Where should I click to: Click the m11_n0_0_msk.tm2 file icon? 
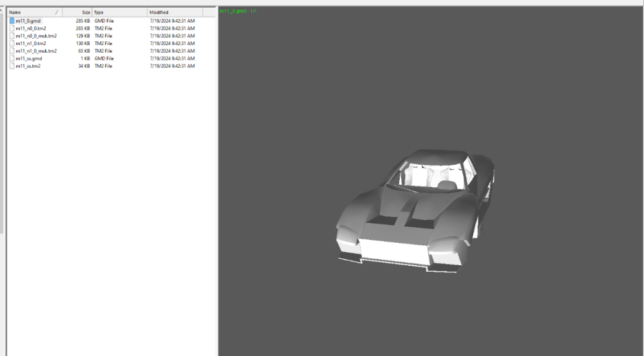(12, 36)
